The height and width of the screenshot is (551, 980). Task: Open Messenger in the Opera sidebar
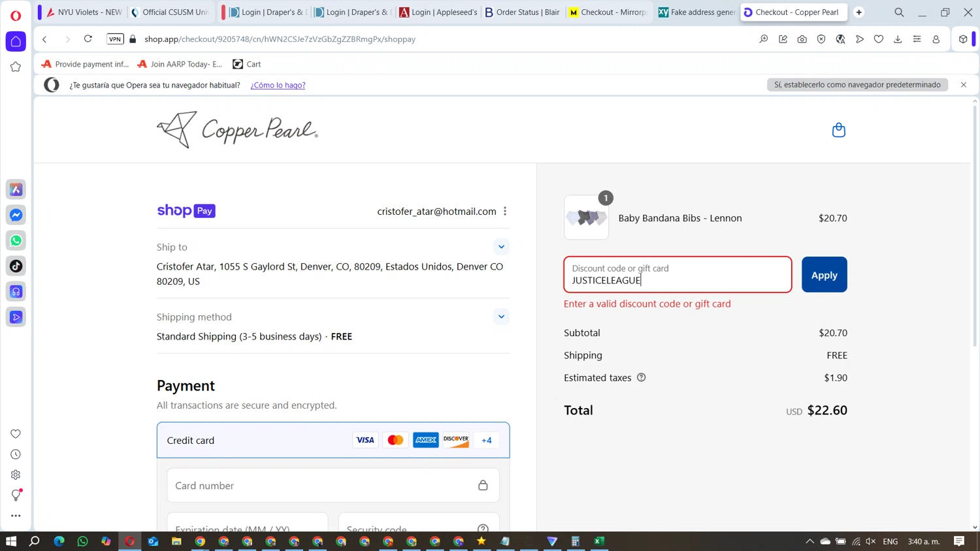point(16,215)
